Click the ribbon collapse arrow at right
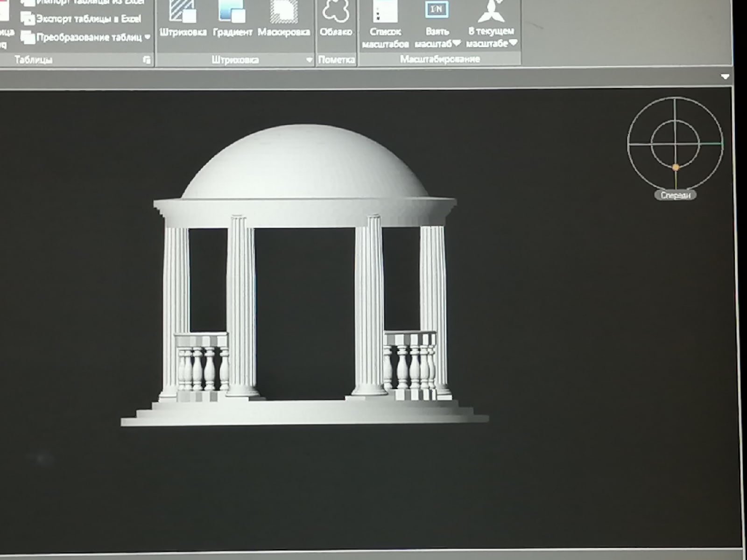Image resolution: width=747 pixels, height=560 pixels. click(725, 77)
